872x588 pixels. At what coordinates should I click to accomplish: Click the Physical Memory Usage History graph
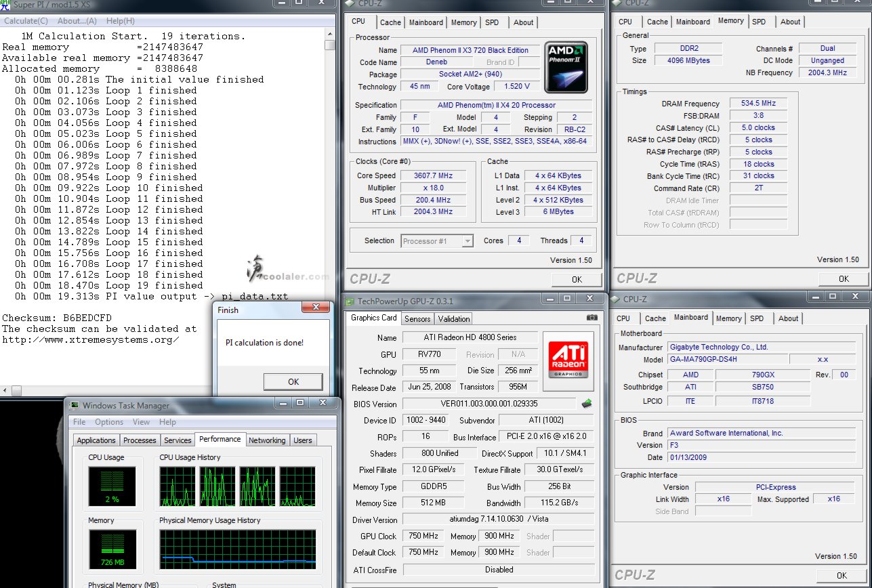click(x=237, y=549)
